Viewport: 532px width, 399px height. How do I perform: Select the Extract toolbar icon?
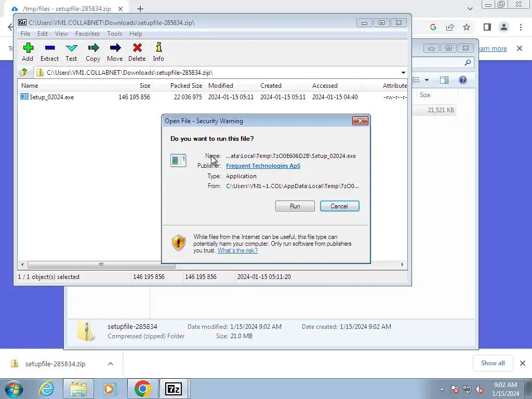(49, 52)
